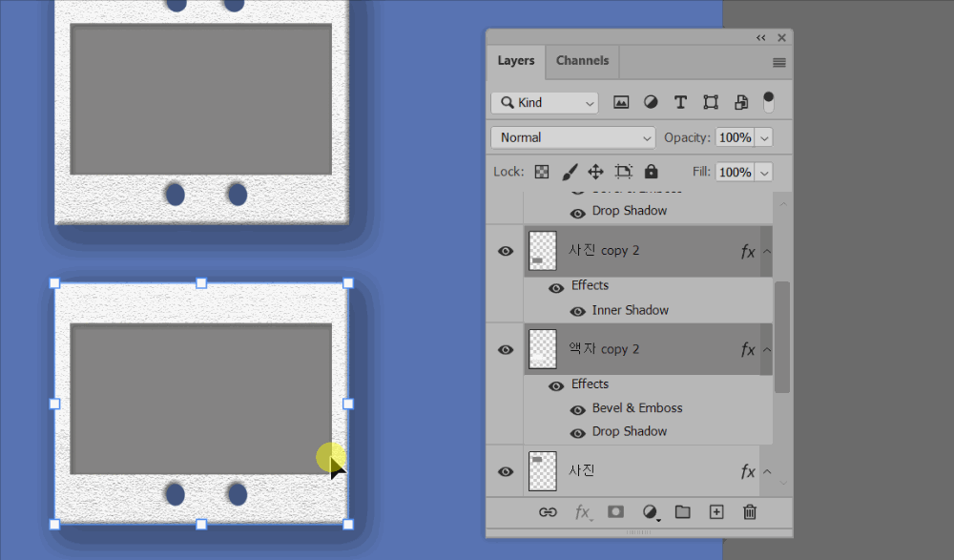Screen dimensions: 954x560
Task: Click the Opacity 100% input field
Action: click(x=735, y=137)
